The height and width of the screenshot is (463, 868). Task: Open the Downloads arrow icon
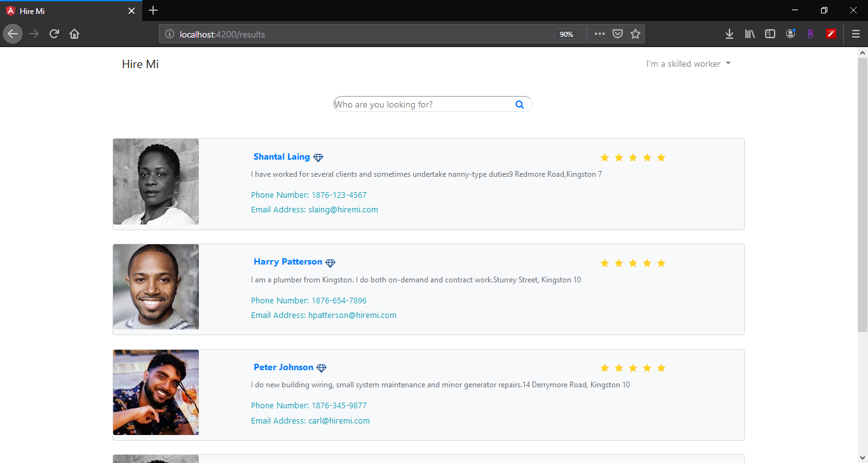pos(729,34)
